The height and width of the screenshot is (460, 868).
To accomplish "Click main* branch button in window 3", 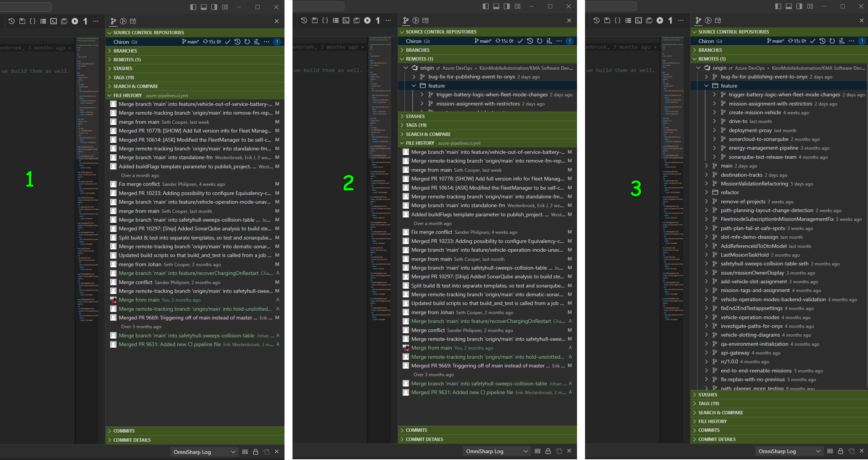I will coord(775,41).
